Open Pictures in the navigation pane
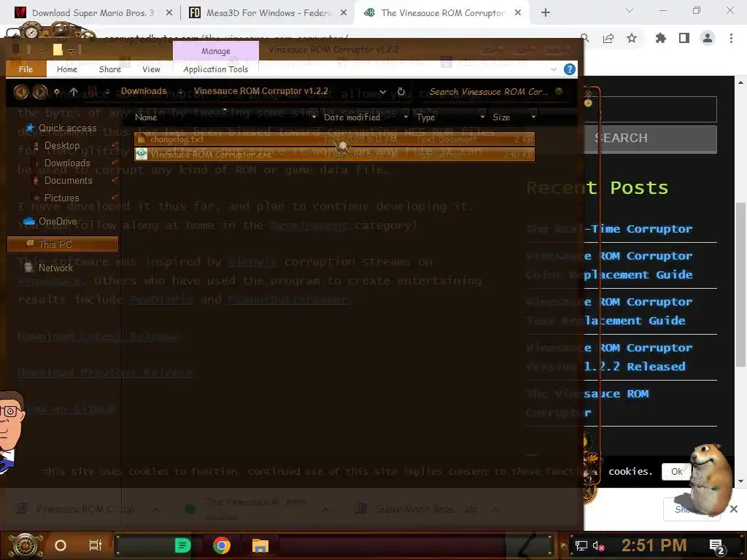Viewport: 747px width, 560px height. pyautogui.click(x=61, y=198)
